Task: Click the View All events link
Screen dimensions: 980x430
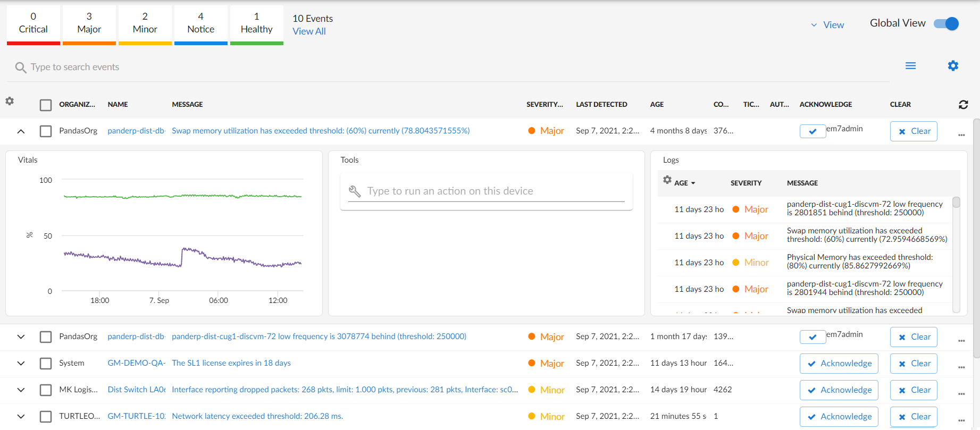Action: click(309, 31)
